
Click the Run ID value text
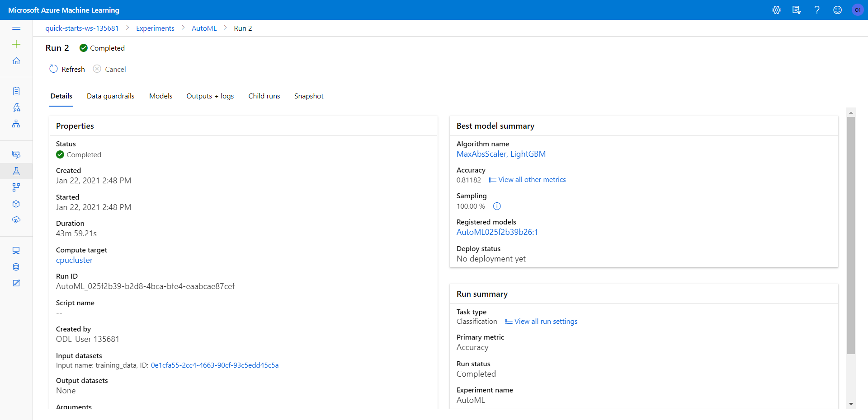coord(145,286)
